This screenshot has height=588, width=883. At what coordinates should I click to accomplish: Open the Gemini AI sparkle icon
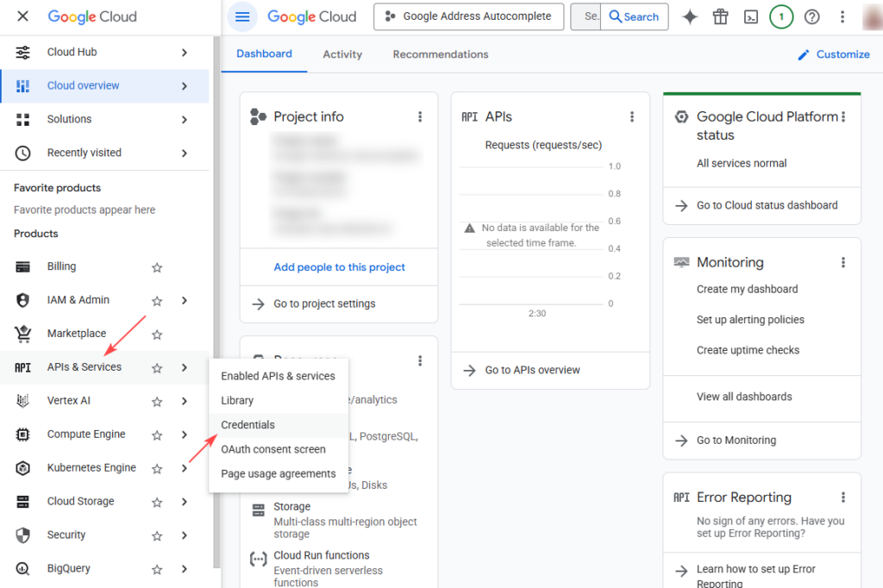[690, 16]
